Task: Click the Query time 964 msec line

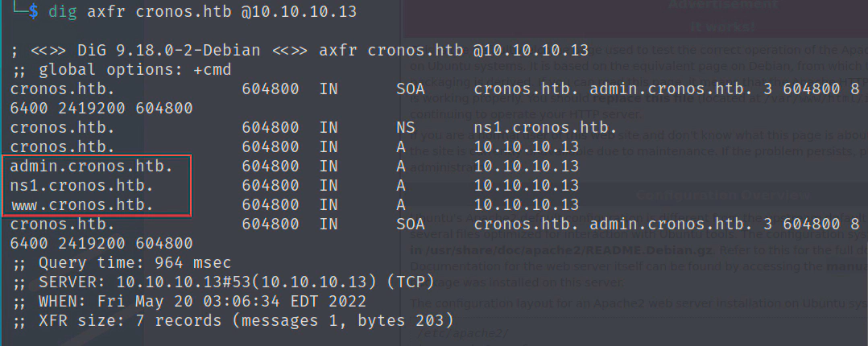Action: pyautogui.click(x=121, y=262)
